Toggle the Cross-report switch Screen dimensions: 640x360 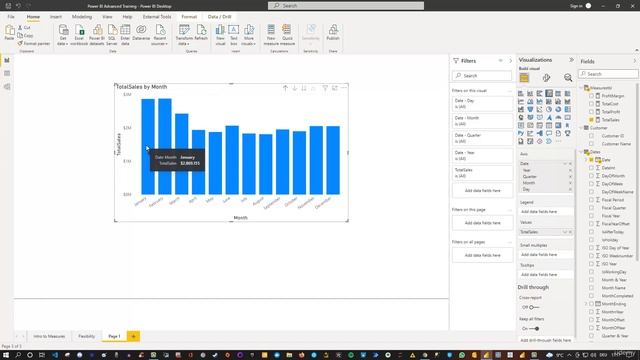click(533, 307)
